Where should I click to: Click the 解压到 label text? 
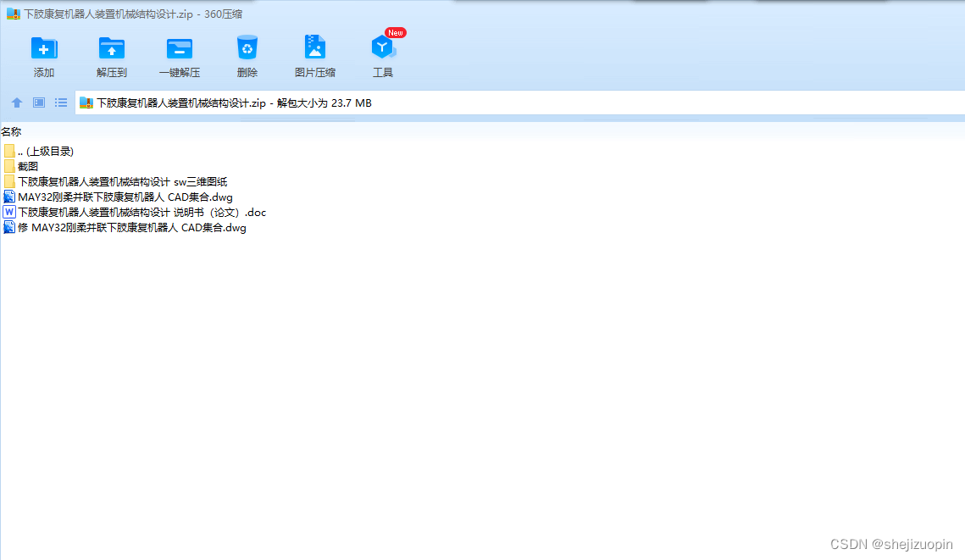111,73
